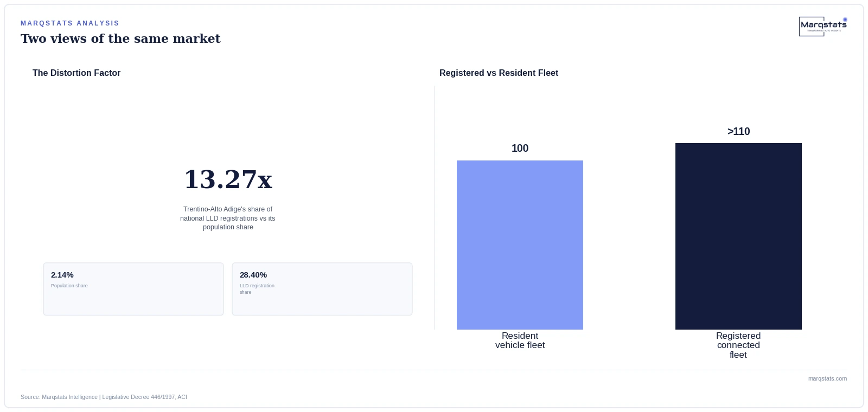Click the 'Registered connected fleet' axis label
The image size is (868, 412).
(738, 345)
